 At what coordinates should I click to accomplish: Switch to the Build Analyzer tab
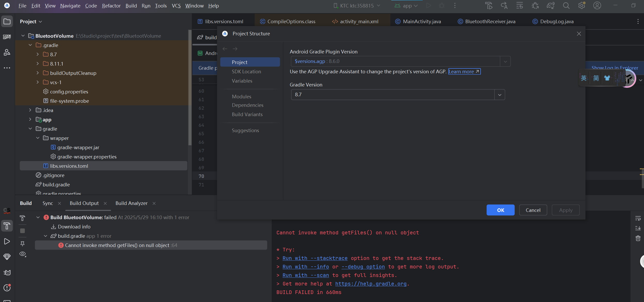pos(132,203)
